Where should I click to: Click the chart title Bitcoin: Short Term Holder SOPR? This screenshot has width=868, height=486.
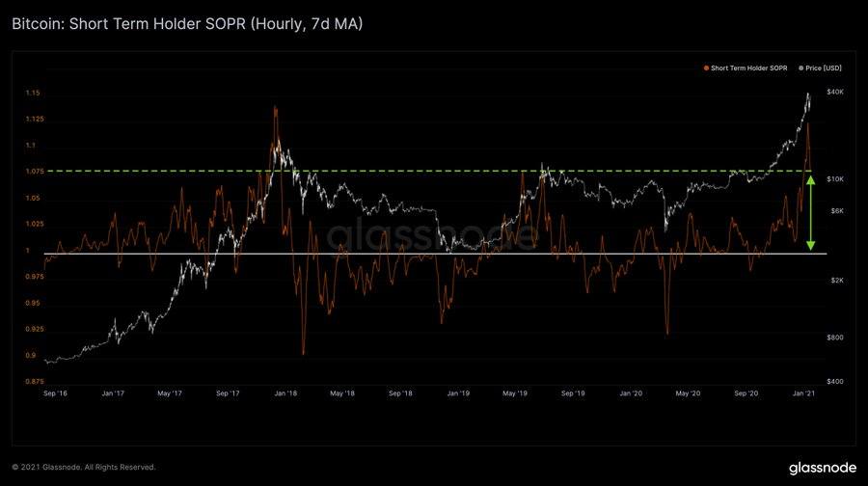click(128, 24)
